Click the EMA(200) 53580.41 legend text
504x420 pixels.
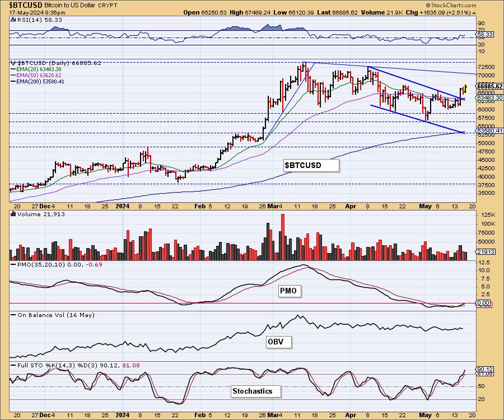pyautogui.click(x=40, y=82)
